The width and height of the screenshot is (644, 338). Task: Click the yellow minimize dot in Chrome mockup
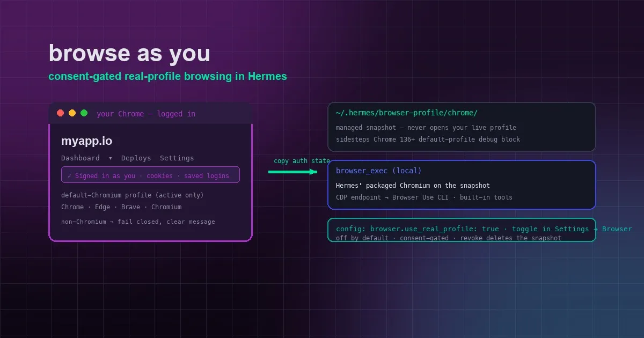pyautogui.click(x=72, y=113)
